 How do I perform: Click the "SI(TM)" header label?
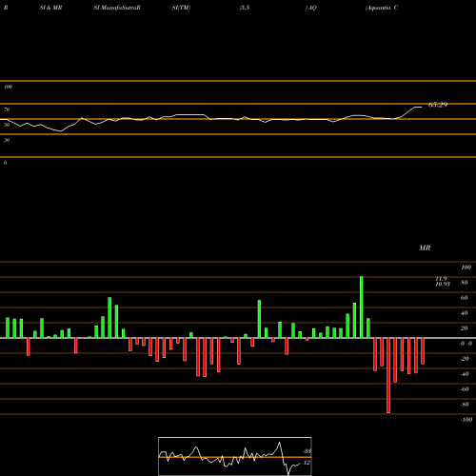[181, 8]
